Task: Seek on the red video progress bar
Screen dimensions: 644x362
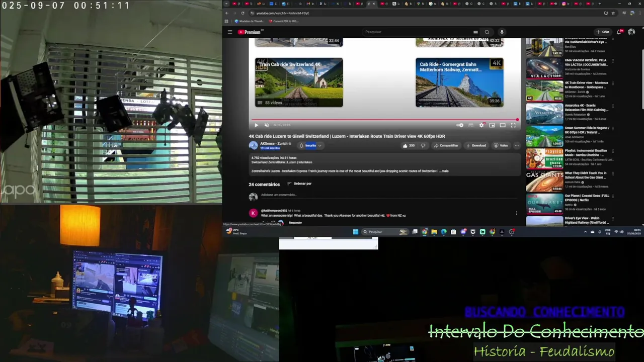Action: pos(385,120)
